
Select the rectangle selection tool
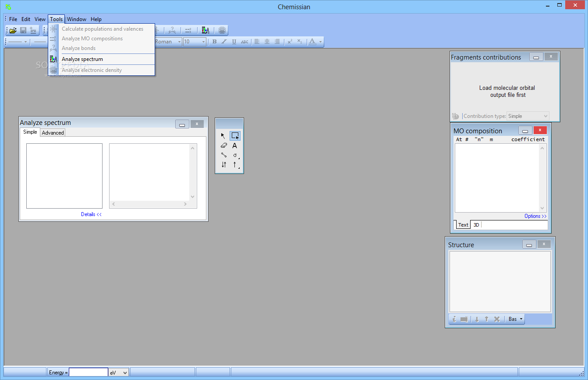pyautogui.click(x=235, y=136)
